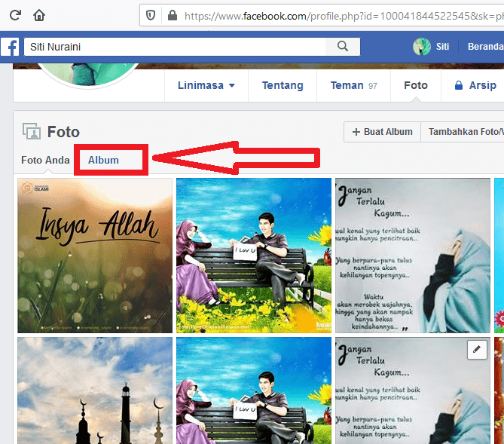Click the Foto section heading text
The width and height of the screenshot is (504, 444).
point(63,132)
